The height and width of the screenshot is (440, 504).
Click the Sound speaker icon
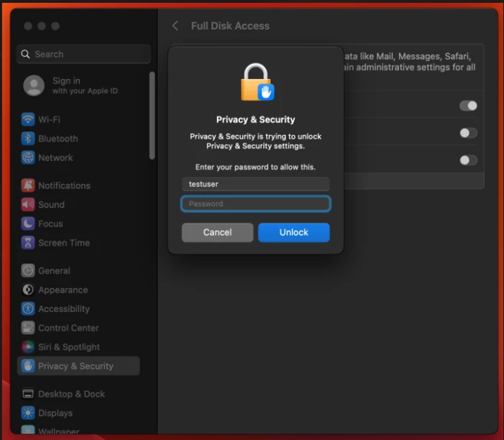coord(28,205)
